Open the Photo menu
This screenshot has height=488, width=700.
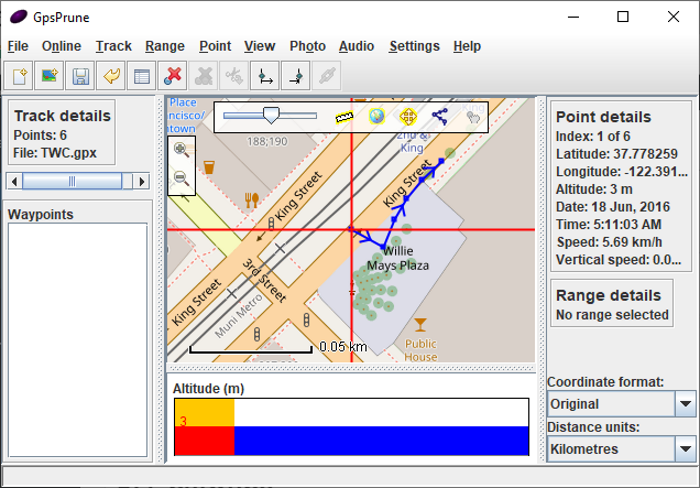308,46
